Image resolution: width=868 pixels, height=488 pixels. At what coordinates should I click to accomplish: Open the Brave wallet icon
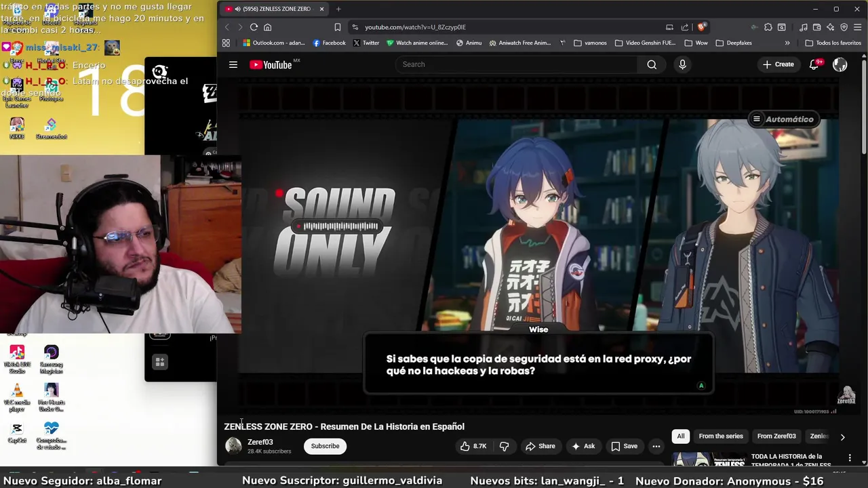pos(816,27)
